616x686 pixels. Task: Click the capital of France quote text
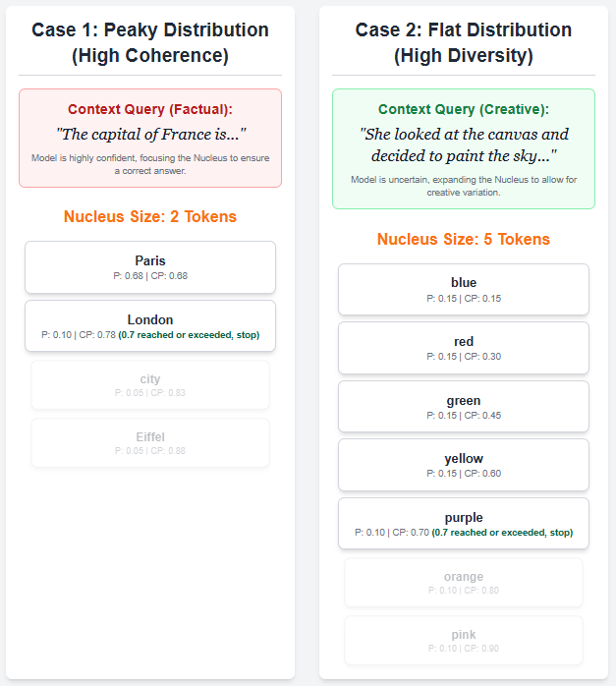tap(150, 134)
